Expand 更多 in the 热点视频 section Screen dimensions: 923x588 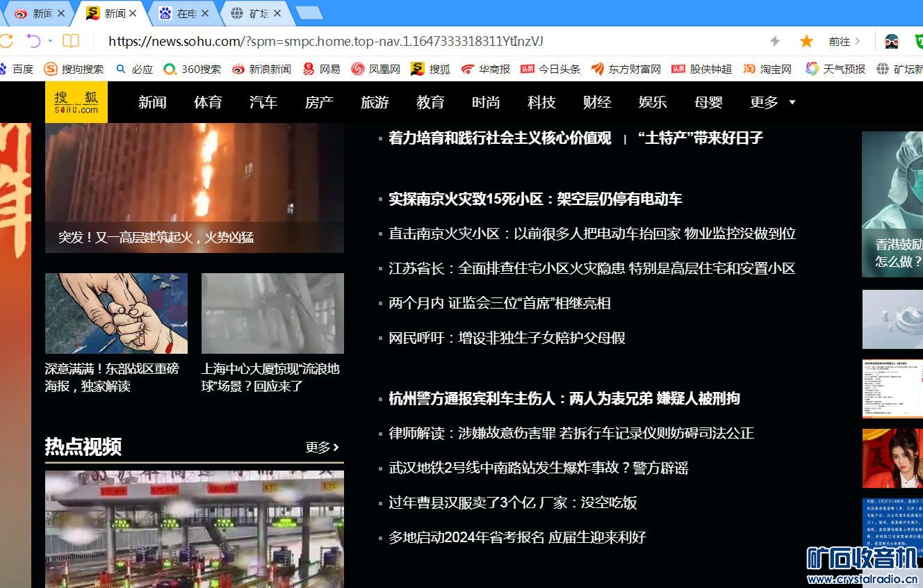[x=322, y=447]
